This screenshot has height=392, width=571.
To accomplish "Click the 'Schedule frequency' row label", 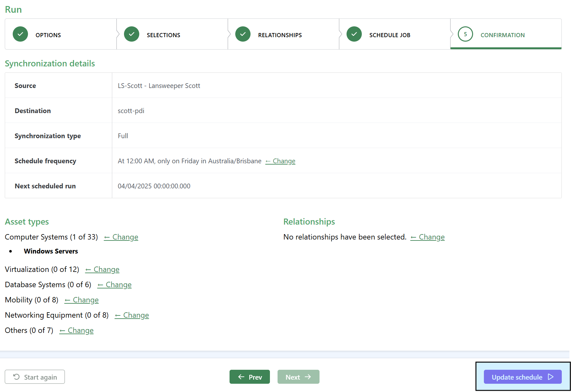I will 45,161.
